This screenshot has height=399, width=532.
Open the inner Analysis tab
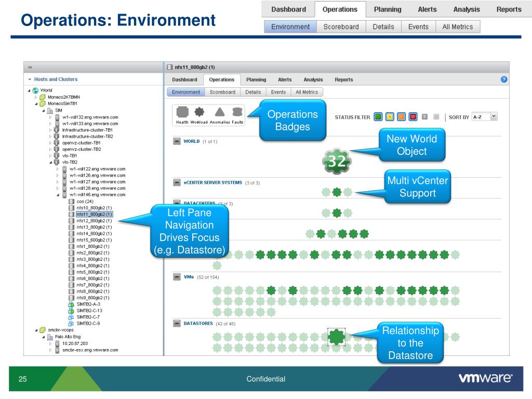click(x=313, y=79)
